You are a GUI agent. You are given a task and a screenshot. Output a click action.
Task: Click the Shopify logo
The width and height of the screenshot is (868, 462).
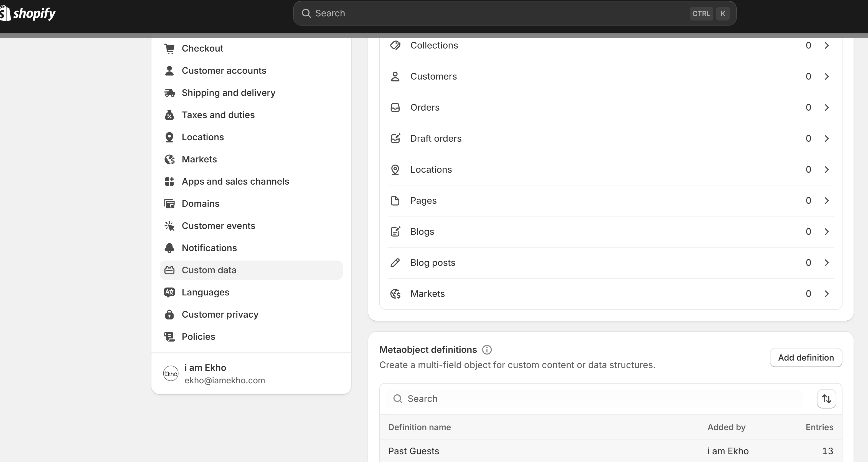click(x=28, y=14)
